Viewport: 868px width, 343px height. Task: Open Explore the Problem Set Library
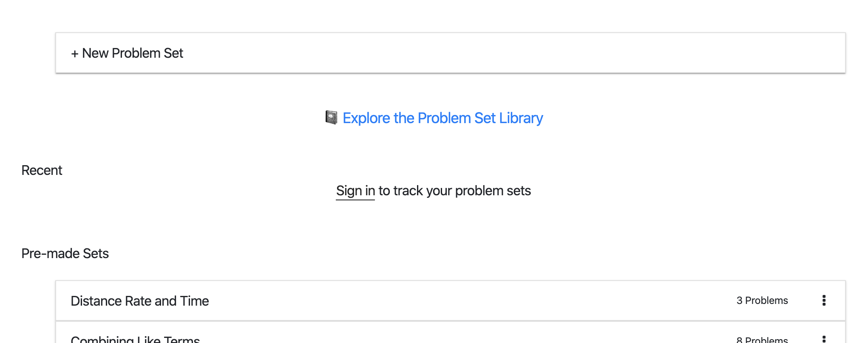[443, 118]
